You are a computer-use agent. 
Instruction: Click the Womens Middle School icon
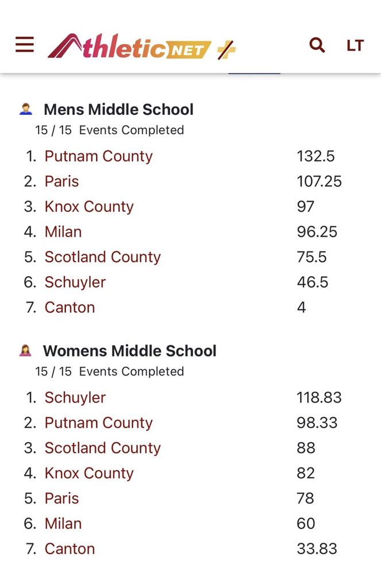pos(25,350)
